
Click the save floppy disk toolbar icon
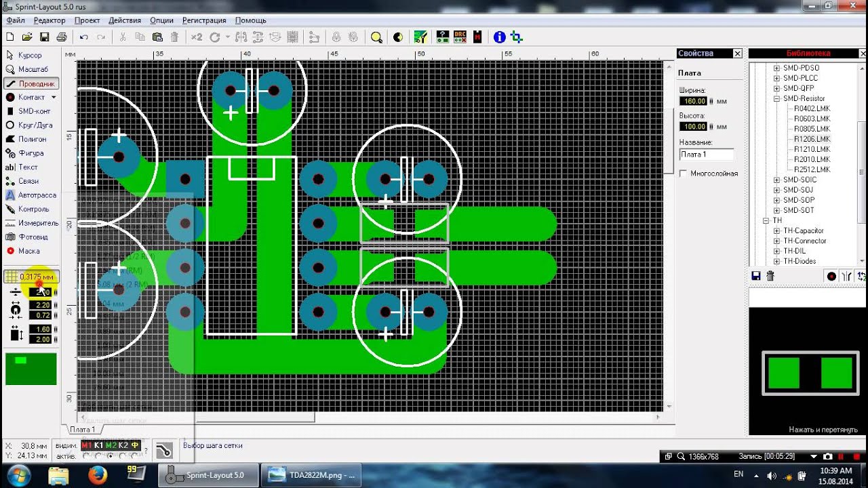click(x=44, y=37)
